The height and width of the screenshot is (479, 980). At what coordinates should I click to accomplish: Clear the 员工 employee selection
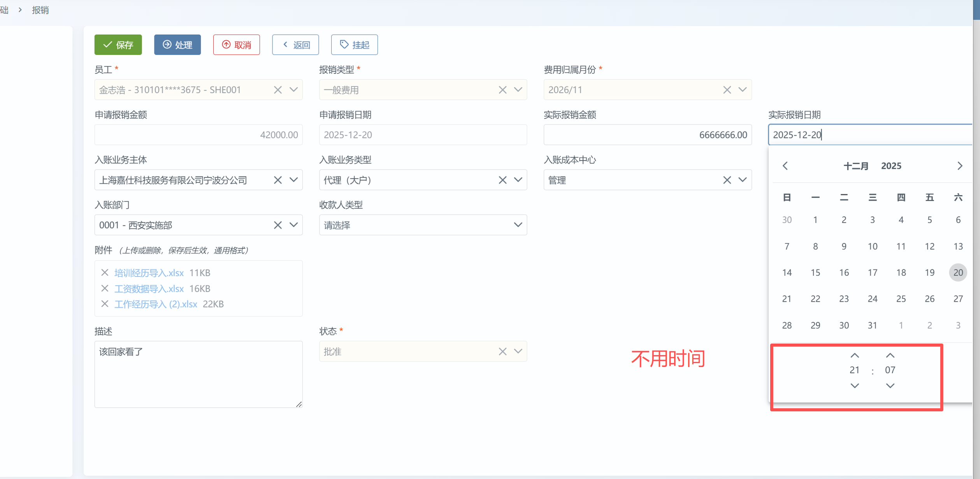(277, 90)
